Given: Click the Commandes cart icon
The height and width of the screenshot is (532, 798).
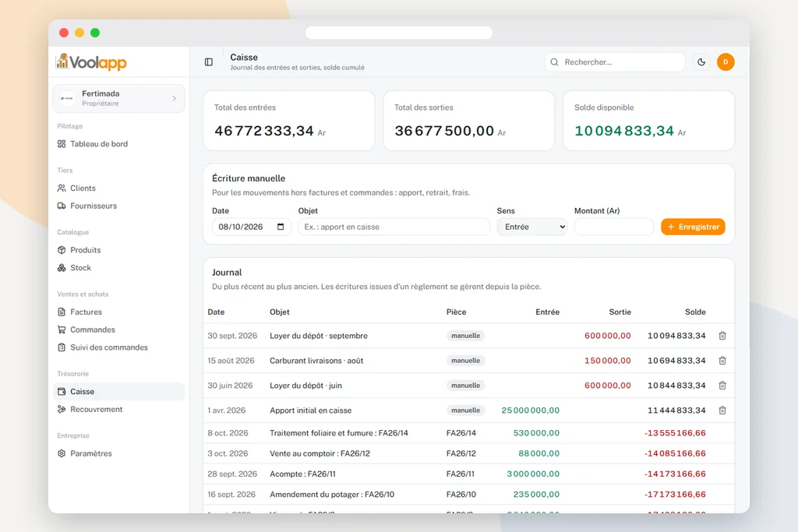Looking at the screenshot, I should click(62, 329).
